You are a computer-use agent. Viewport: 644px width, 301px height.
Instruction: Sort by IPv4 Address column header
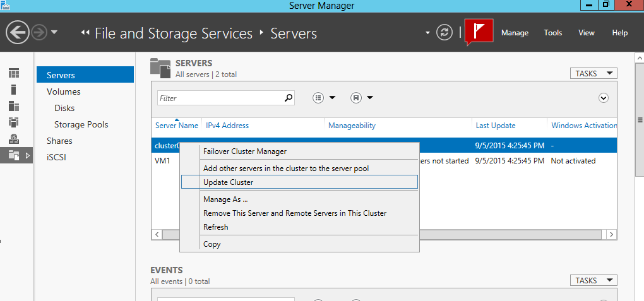click(227, 126)
